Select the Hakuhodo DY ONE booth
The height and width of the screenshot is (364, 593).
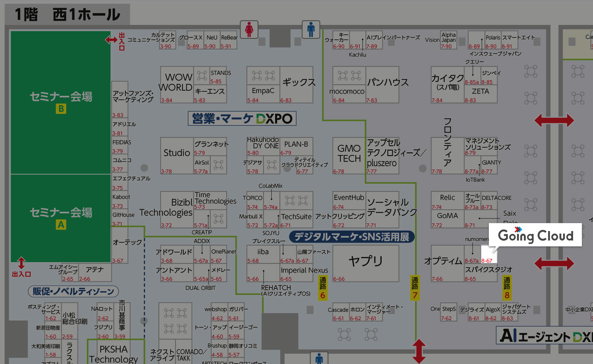(263, 147)
